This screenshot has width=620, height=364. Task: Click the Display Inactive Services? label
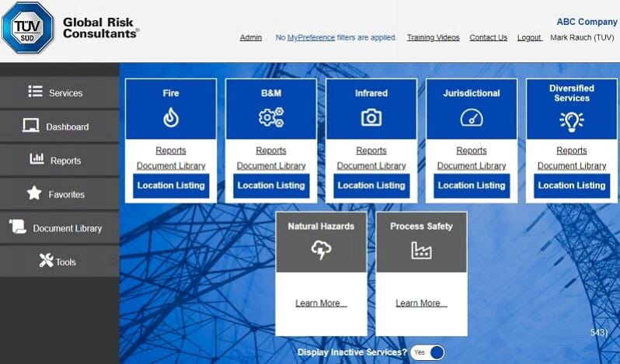click(352, 352)
